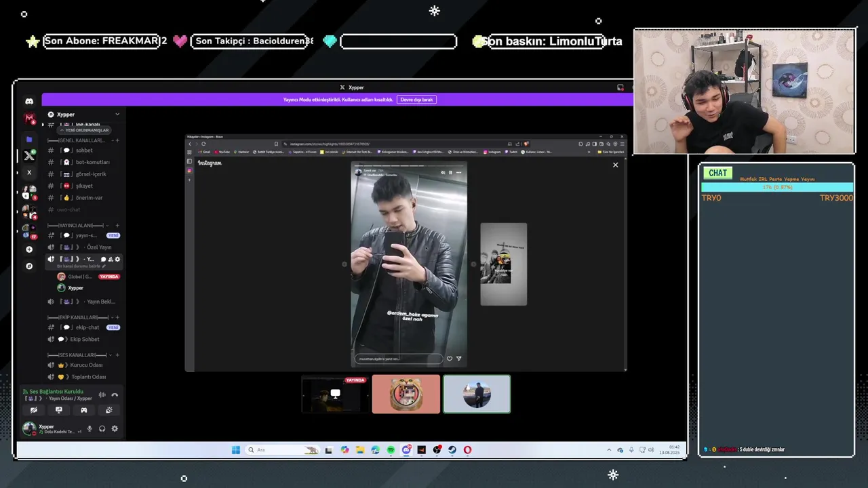The height and width of the screenshot is (488, 868).
Task: Open Discover servers compass icon
Action: [29, 266]
